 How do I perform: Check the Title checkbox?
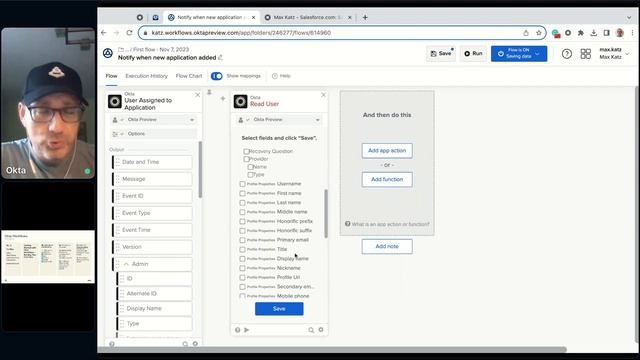[242, 249]
